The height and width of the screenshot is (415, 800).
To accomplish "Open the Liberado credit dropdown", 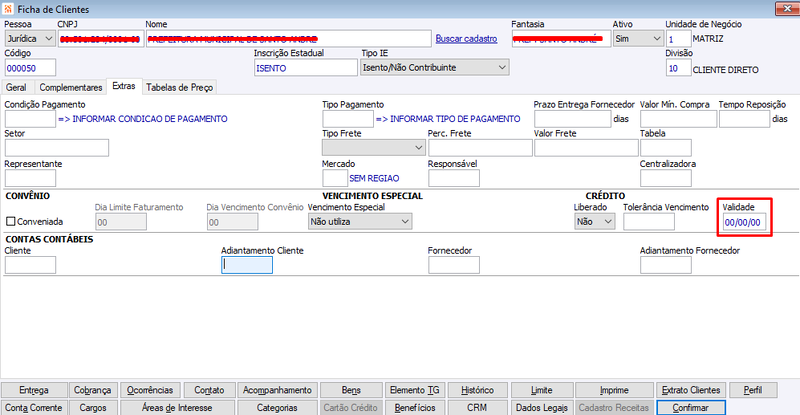I will point(594,222).
